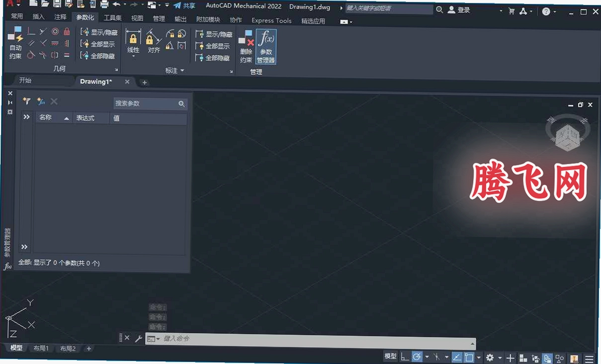Click geometric 全部显示 button
The height and width of the screenshot is (364, 601).
98,44
